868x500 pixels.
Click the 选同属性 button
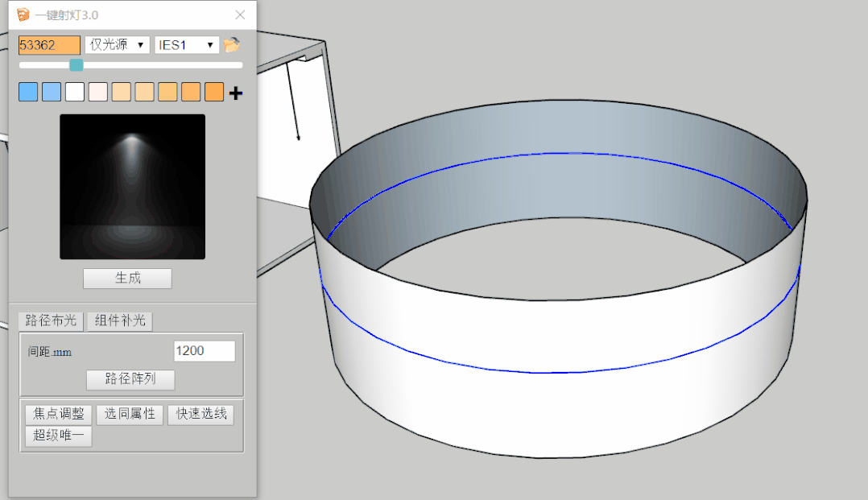[130, 415]
